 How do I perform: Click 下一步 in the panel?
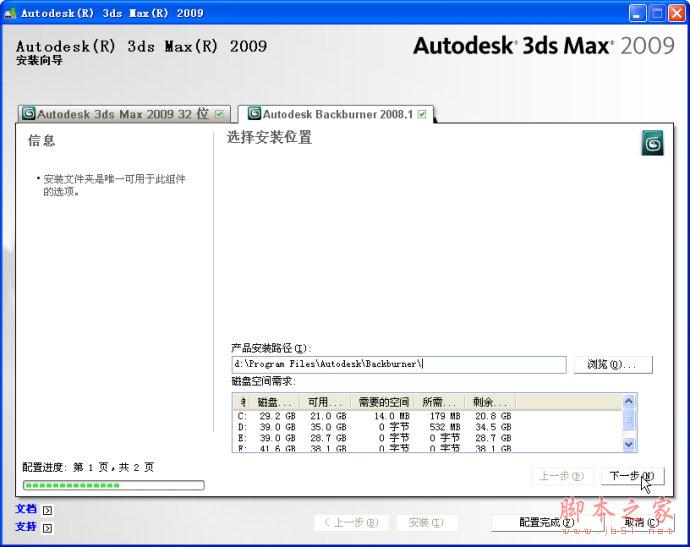pos(632,476)
